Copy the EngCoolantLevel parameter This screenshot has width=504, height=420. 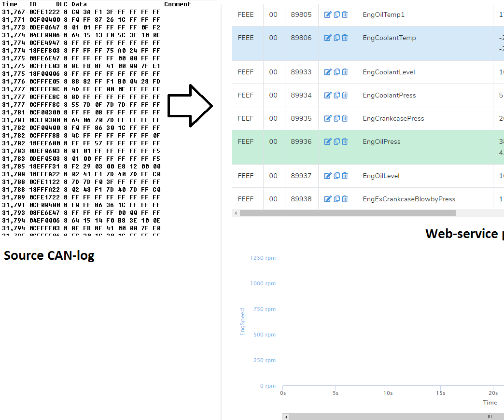[x=336, y=72]
